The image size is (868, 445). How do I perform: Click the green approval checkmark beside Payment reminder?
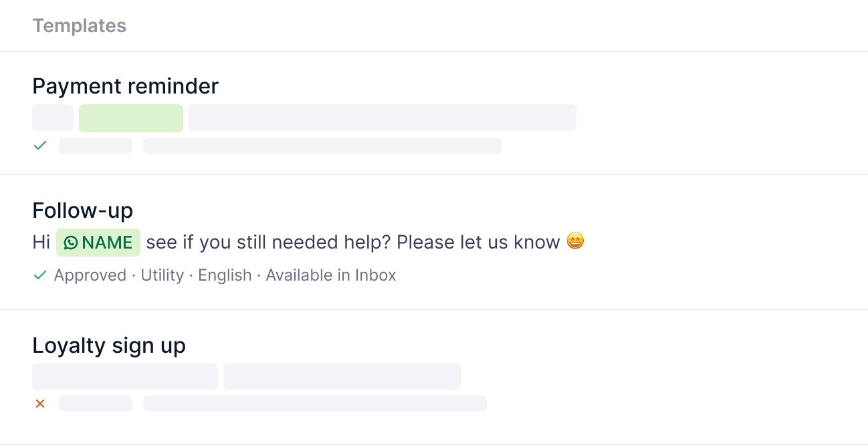click(x=39, y=145)
